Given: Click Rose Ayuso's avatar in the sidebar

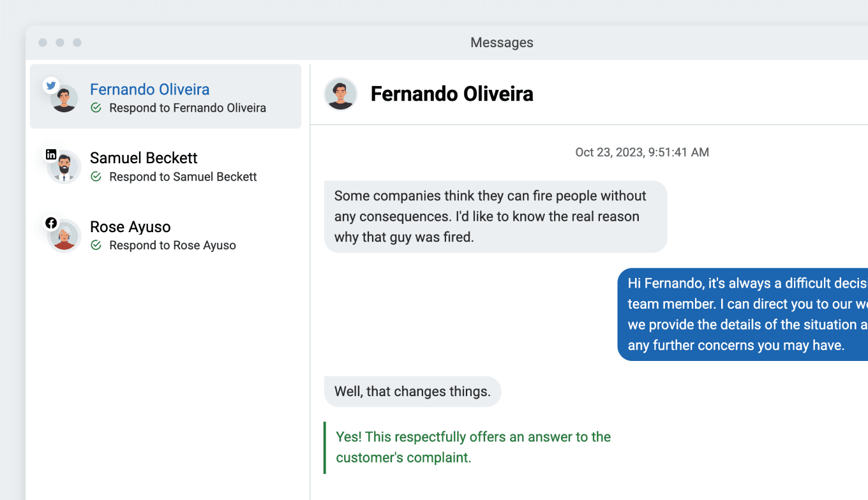Looking at the screenshot, I should pos(65,237).
